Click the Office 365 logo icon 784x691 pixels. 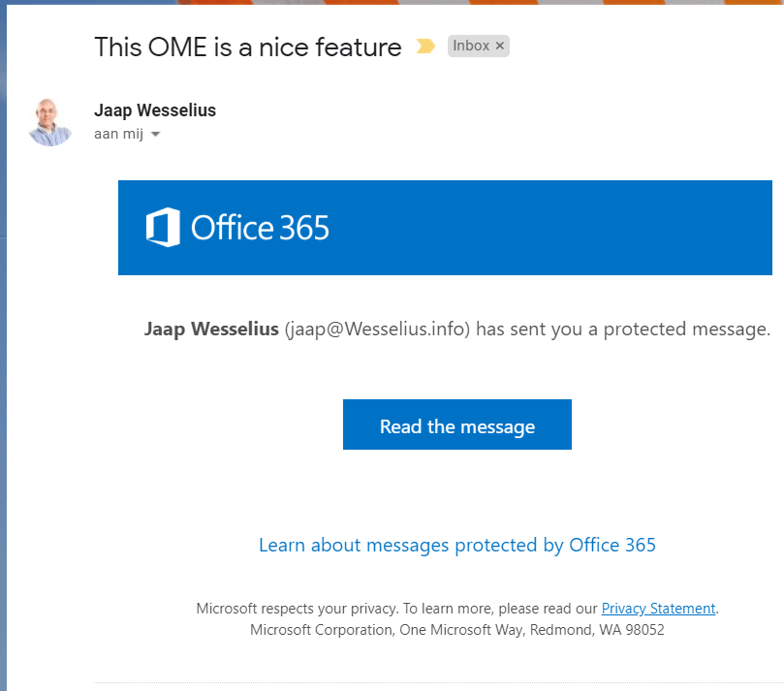tap(163, 228)
